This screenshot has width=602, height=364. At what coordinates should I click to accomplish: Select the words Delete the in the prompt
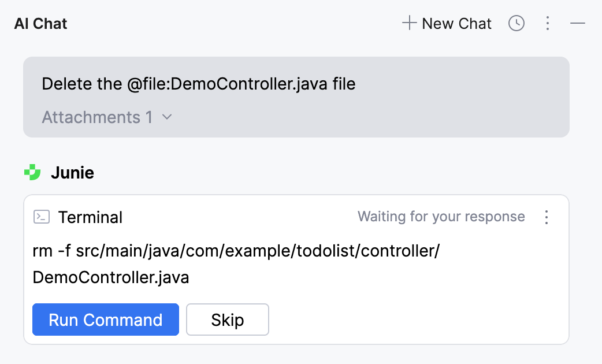tap(82, 84)
